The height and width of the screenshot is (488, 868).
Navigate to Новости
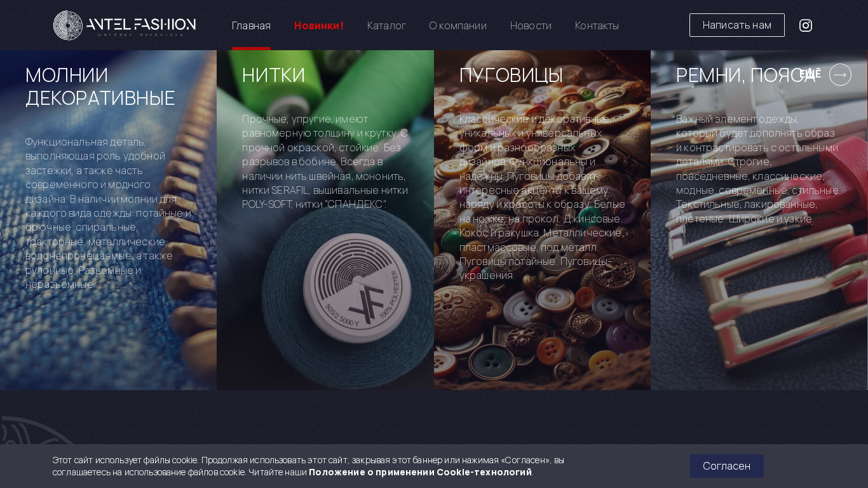coord(531,25)
